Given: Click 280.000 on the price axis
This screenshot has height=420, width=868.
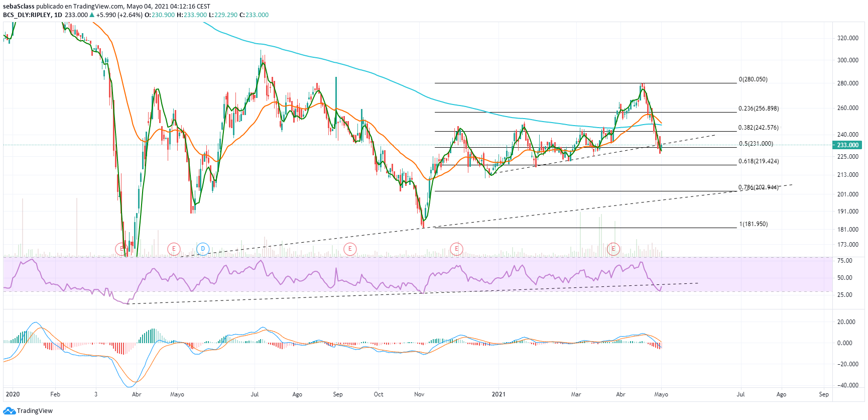Looking at the screenshot, I should [x=848, y=83].
